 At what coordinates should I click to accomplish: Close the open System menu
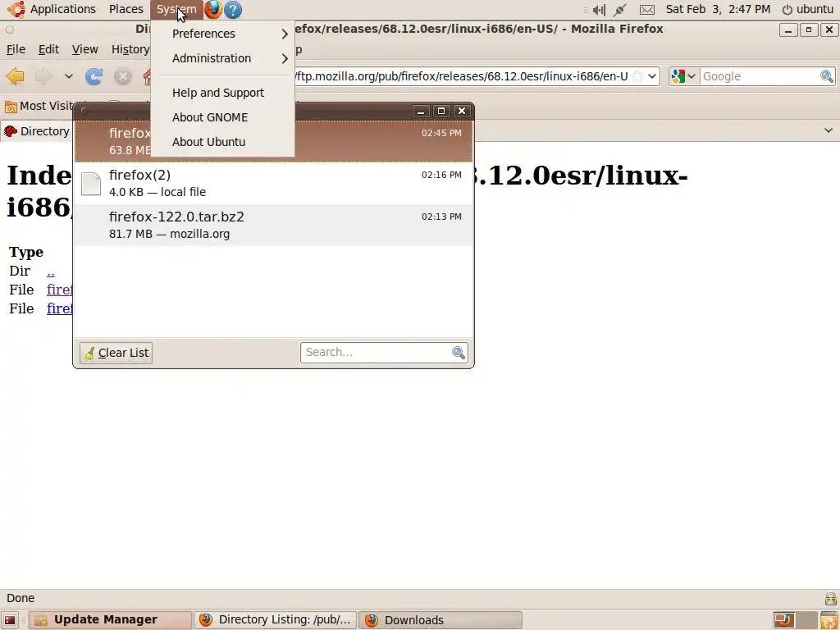pyautogui.click(x=176, y=9)
